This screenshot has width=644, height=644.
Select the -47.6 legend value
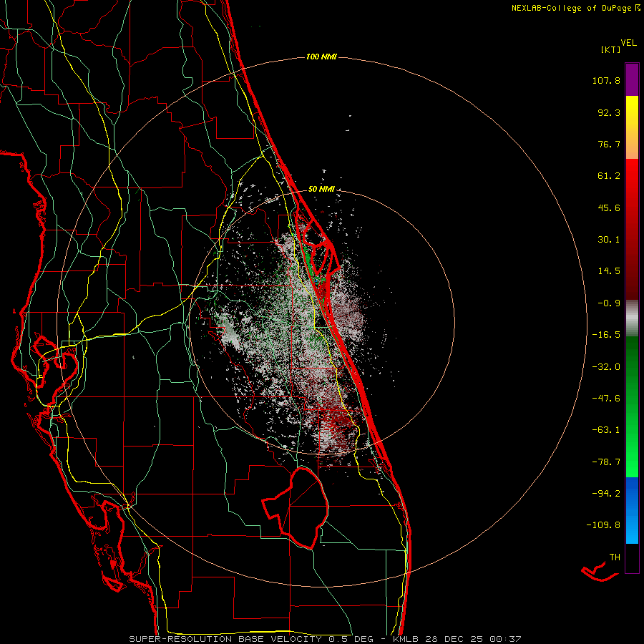pyautogui.click(x=606, y=399)
